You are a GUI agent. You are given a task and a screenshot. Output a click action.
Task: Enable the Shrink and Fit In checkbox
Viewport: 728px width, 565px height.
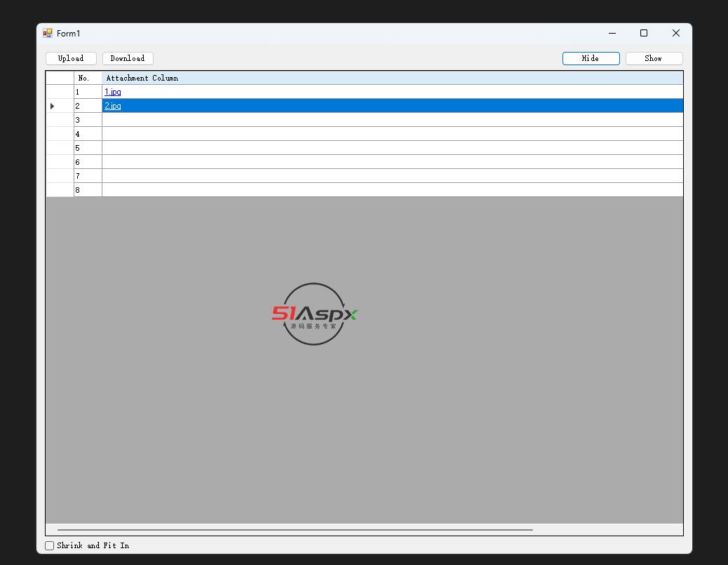[x=50, y=545]
